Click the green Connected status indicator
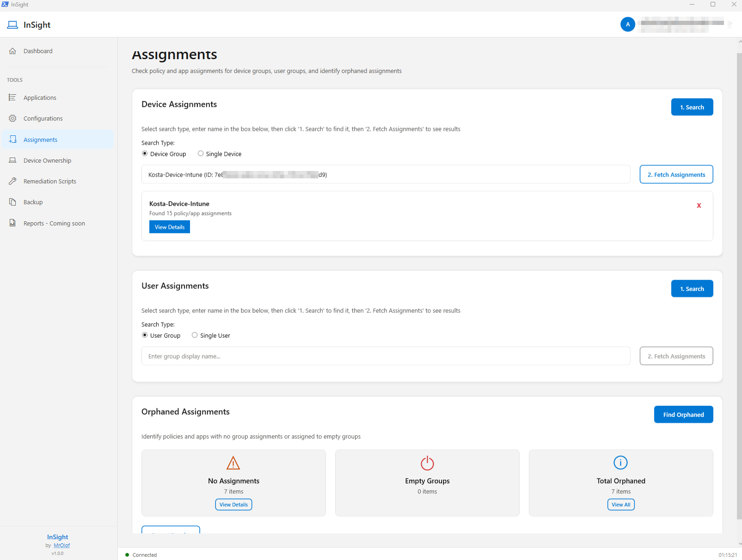 coord(127,555)
